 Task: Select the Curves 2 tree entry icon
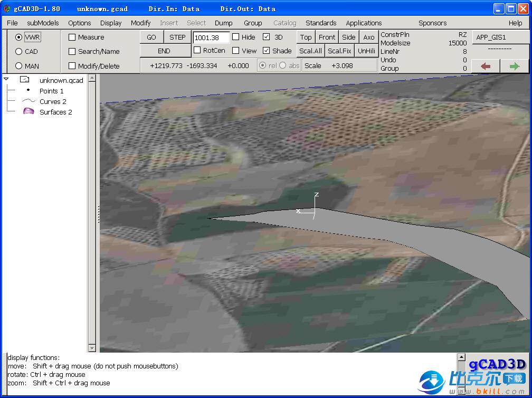point(28,101)
